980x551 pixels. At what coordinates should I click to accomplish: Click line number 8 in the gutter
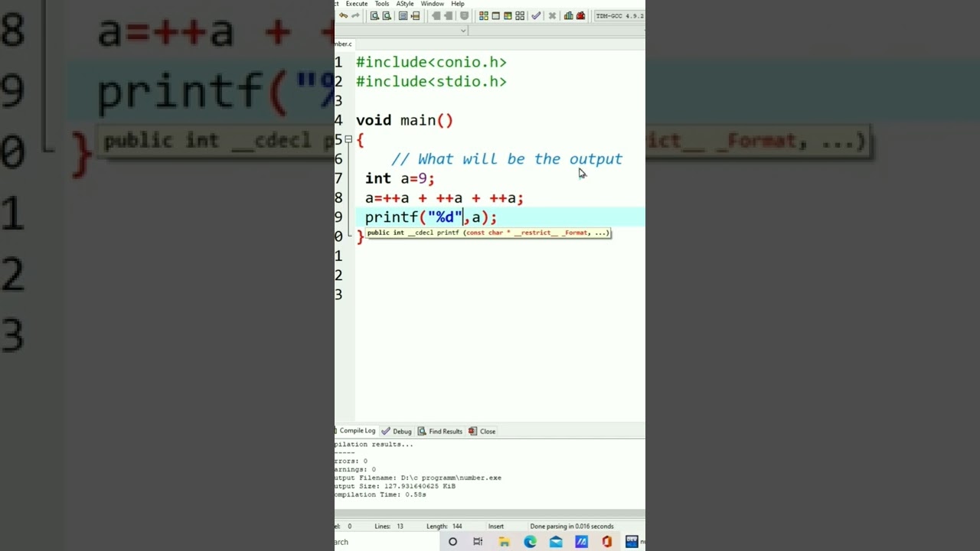tap(338, 198)
